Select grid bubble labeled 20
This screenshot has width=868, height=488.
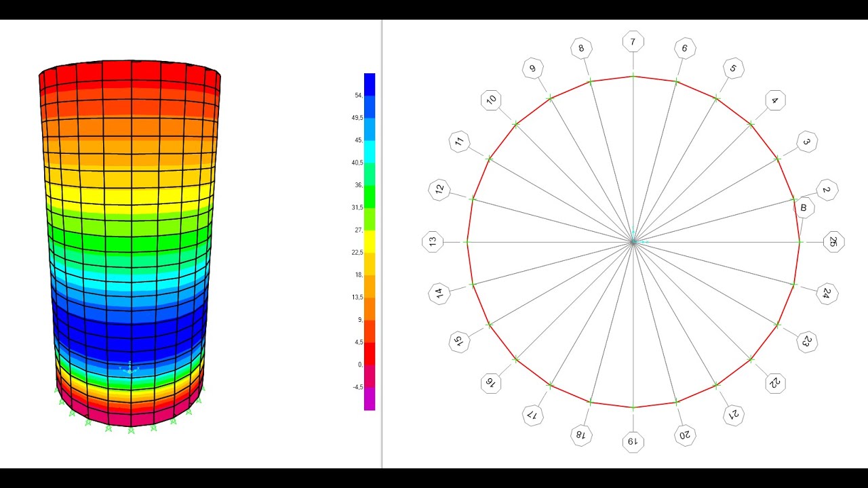[x=685, y=435]
